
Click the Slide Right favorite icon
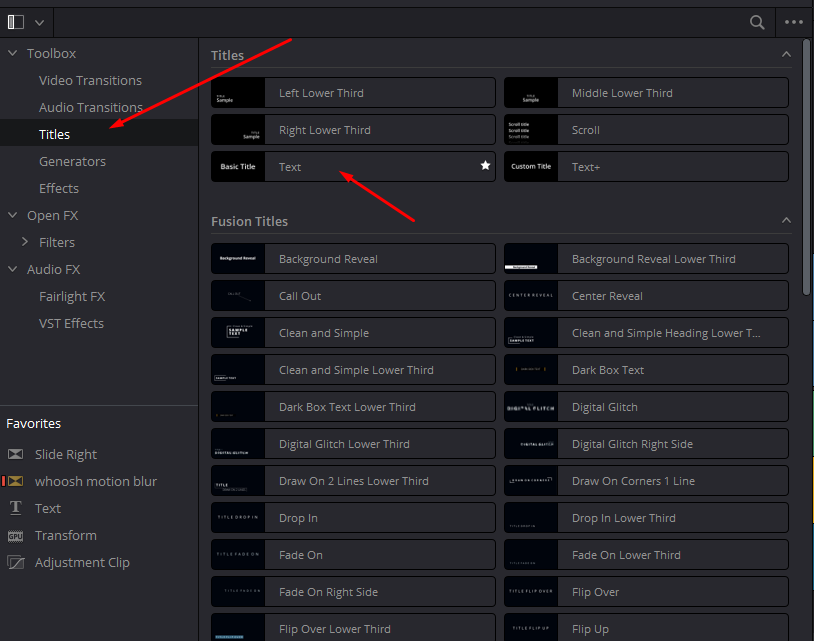[x=16, y=454]
